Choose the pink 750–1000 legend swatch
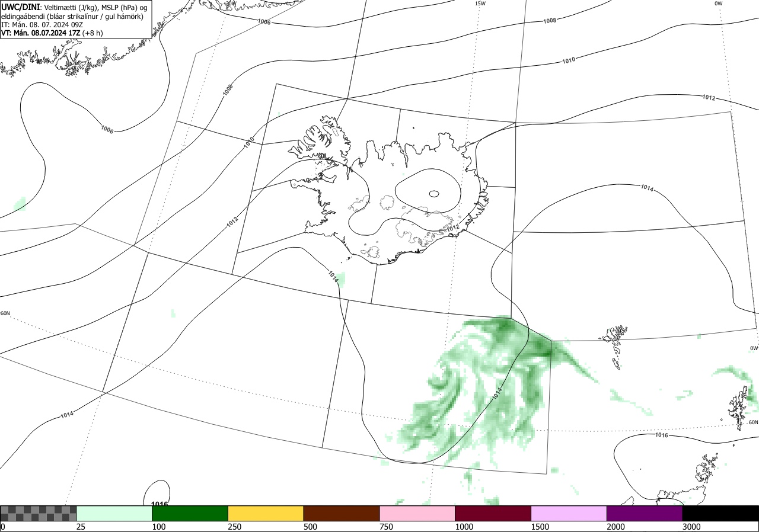Image resolution: width=759 pixels, height=532 pixels. point(417,513)
